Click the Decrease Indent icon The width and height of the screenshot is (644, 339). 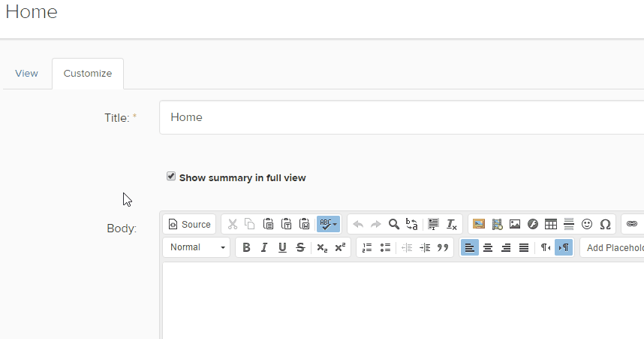(407, 247)
